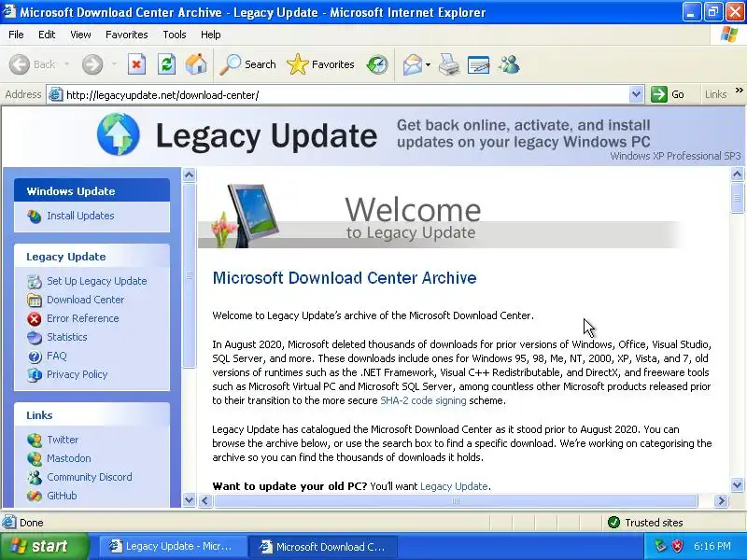The image size is (747, 560).
Task: Click horizontal scrollbar right arrow
Action: coord(721,500)
